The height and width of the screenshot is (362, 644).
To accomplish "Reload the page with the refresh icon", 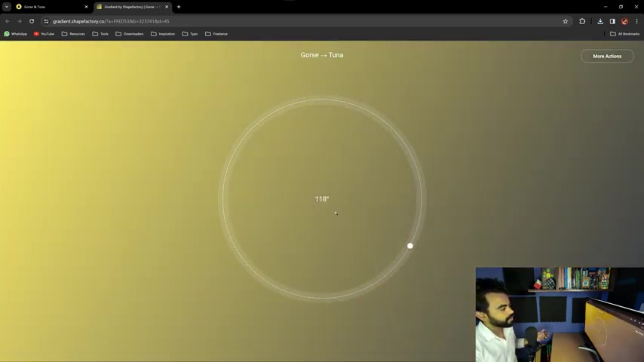I will pyautogui.click(x=32, y=21).
